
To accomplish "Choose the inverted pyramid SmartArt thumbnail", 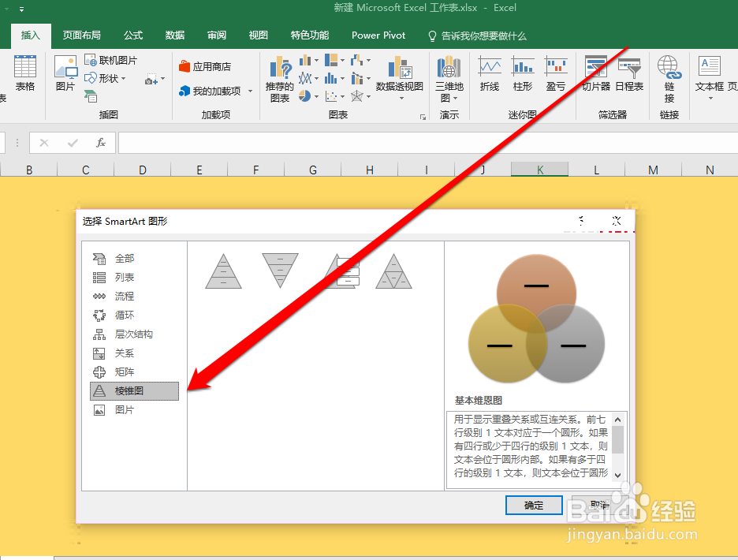I will 280,271.
